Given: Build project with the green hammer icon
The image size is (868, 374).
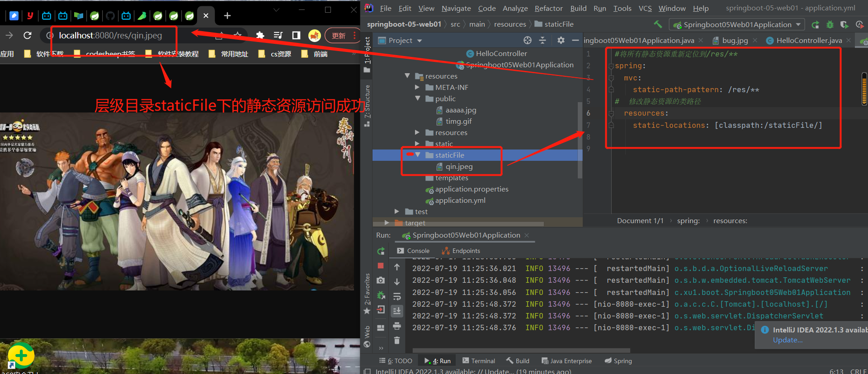Looking at the screenshot, I should click(658, 24).
